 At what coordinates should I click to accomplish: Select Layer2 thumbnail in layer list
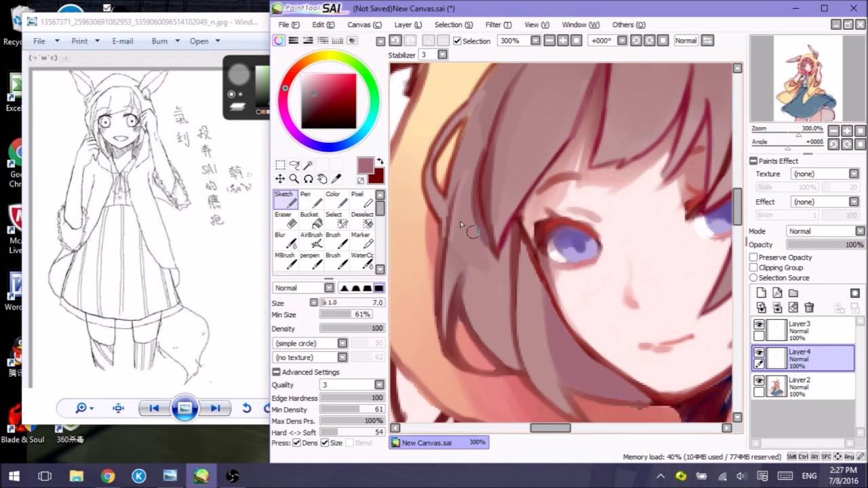point(776,386)
